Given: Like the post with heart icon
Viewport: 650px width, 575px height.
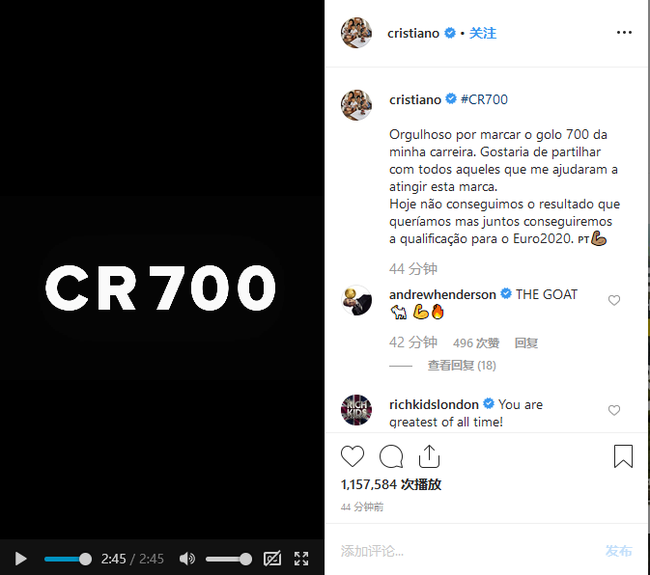Looking at the screenshot, I should pos(352,456).
